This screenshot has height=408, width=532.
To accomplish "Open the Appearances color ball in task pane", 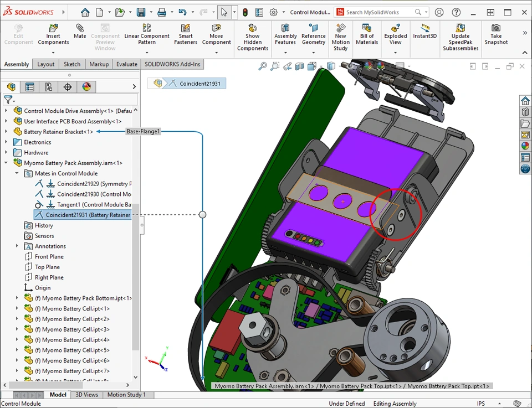I will pos(525,146).
